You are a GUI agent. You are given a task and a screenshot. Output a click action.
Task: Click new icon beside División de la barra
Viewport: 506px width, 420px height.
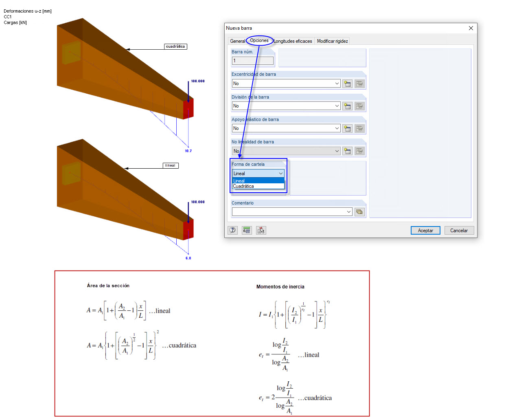pyautogui.click(x=347, y=106)
